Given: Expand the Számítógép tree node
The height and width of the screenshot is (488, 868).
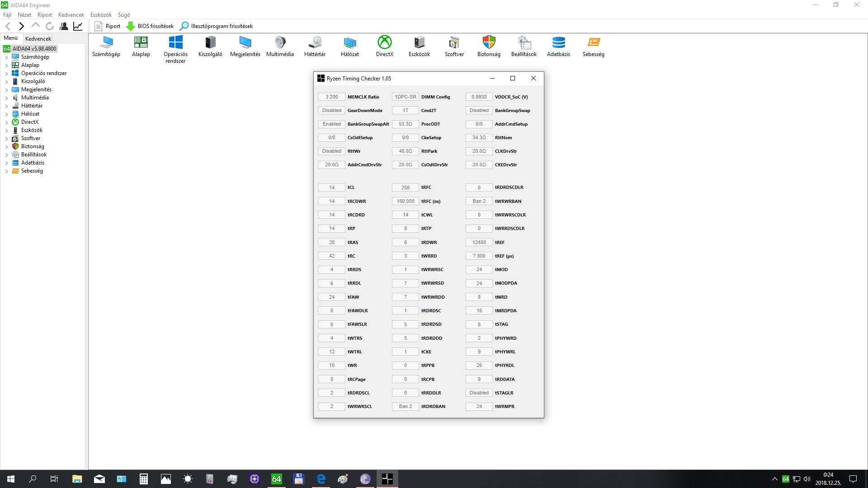Looking at the screenshot, I should pyautogui.click(x=6, y=57).
